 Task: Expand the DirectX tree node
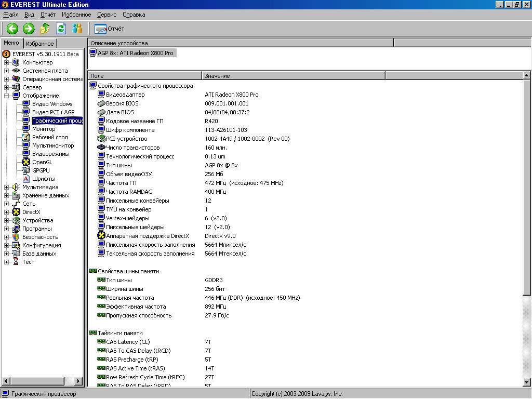(x=7, y=212)
